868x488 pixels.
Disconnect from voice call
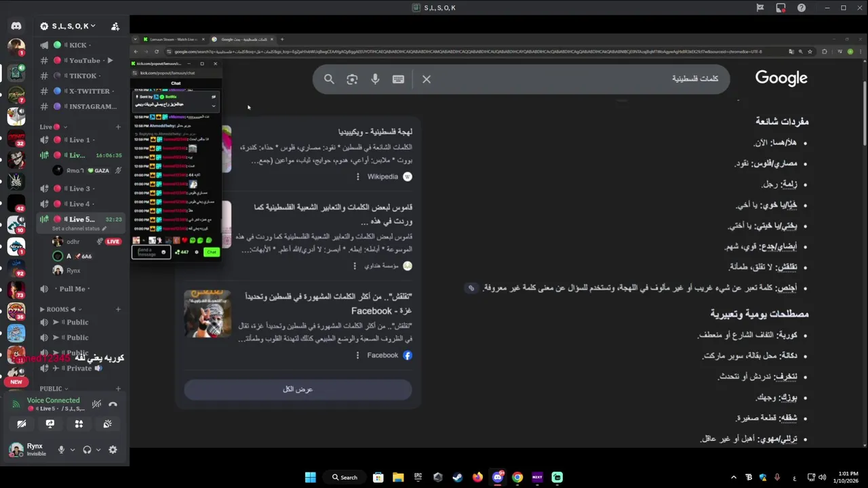click(x=113, y=404)
